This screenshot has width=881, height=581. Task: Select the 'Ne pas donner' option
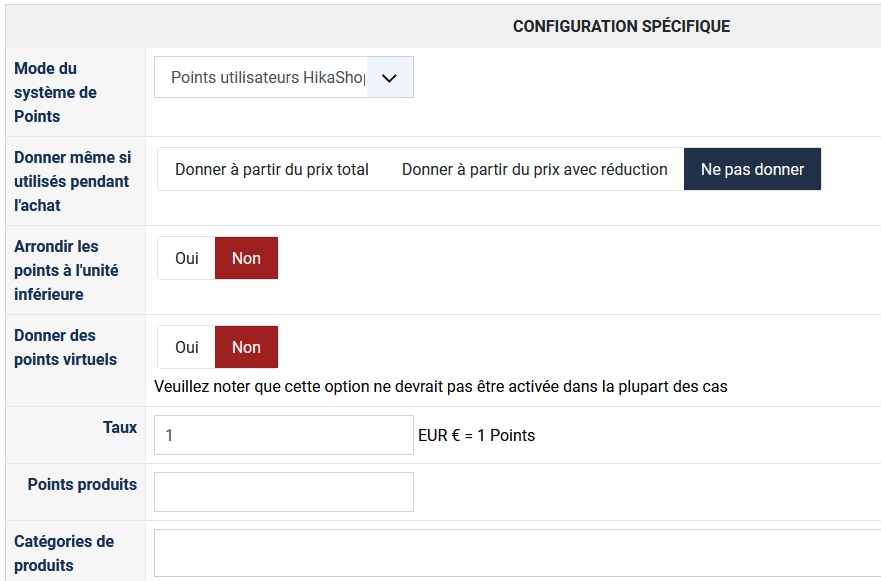(752, 170)
